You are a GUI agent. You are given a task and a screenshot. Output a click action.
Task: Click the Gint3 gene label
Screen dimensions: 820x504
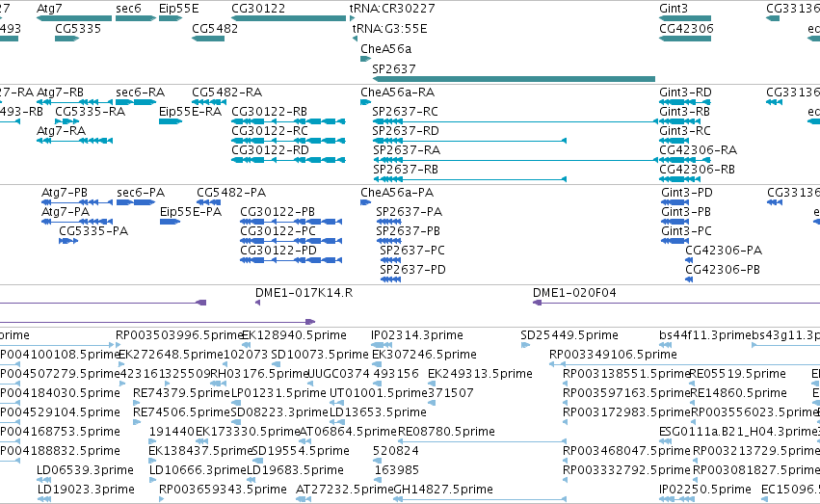tap(674, 9)
